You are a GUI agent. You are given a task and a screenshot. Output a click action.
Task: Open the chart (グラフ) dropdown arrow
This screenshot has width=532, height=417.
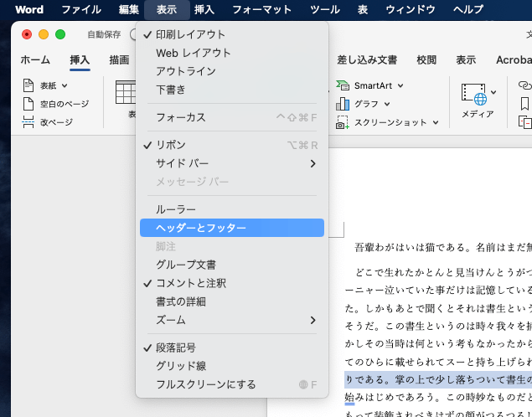pyautogui.click(x=387, y=104)
